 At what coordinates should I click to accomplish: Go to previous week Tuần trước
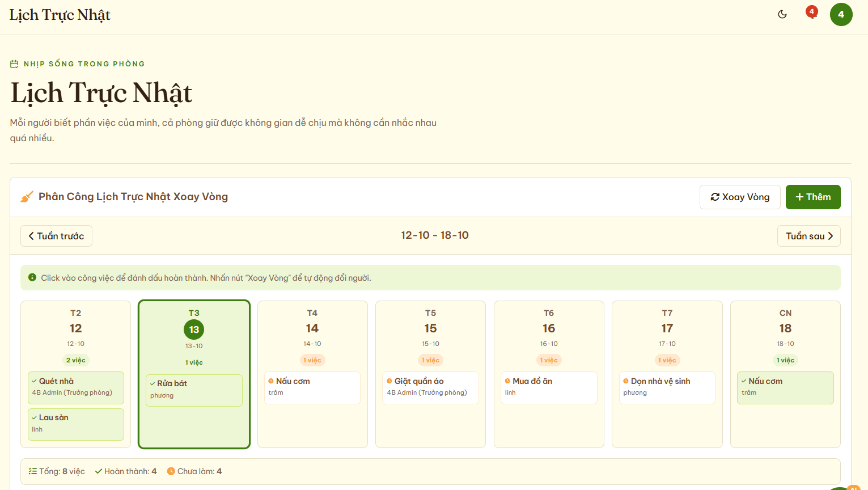pyautogui.click(x=56, y=236)
